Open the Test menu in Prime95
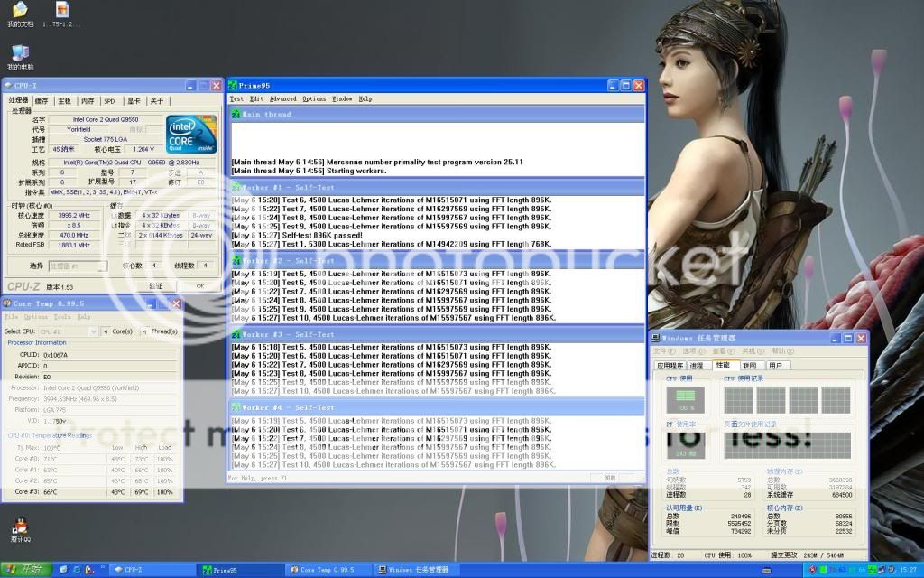 point(236,99)
